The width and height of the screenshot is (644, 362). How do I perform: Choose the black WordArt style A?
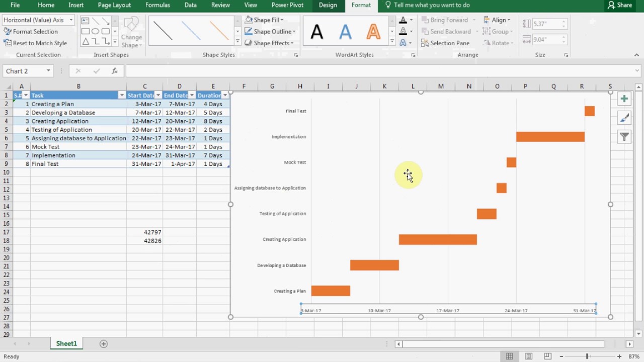317,32
